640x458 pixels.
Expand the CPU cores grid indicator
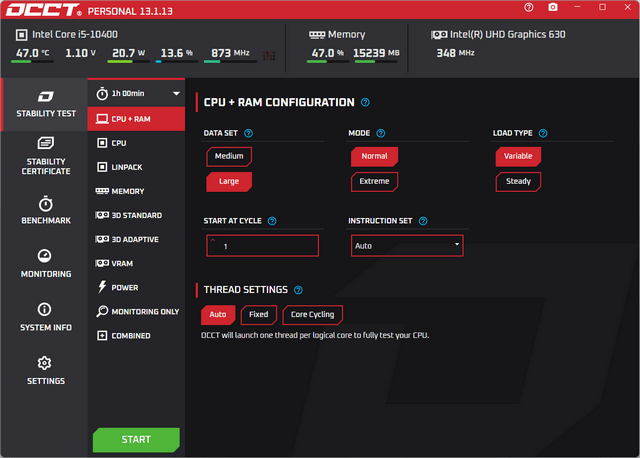[269, 54]
